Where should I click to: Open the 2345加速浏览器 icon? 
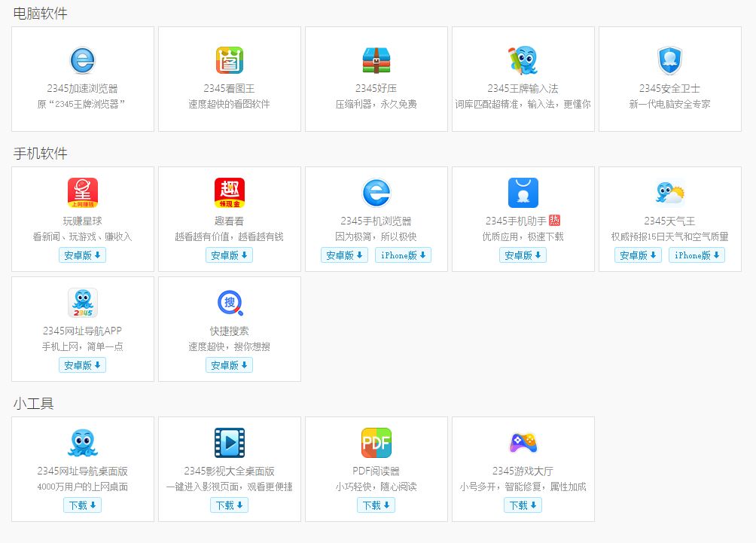tap(82, 60)
